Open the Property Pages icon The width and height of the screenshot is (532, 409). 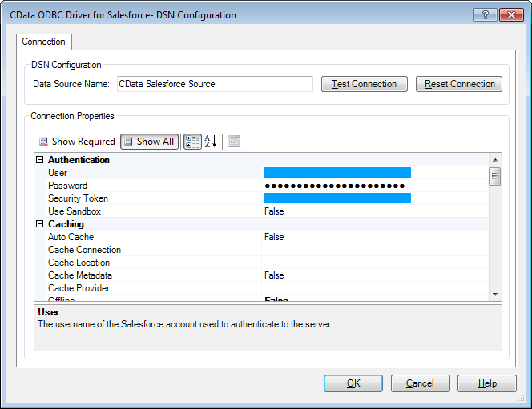pyautogui.click(x=234, y=142)
